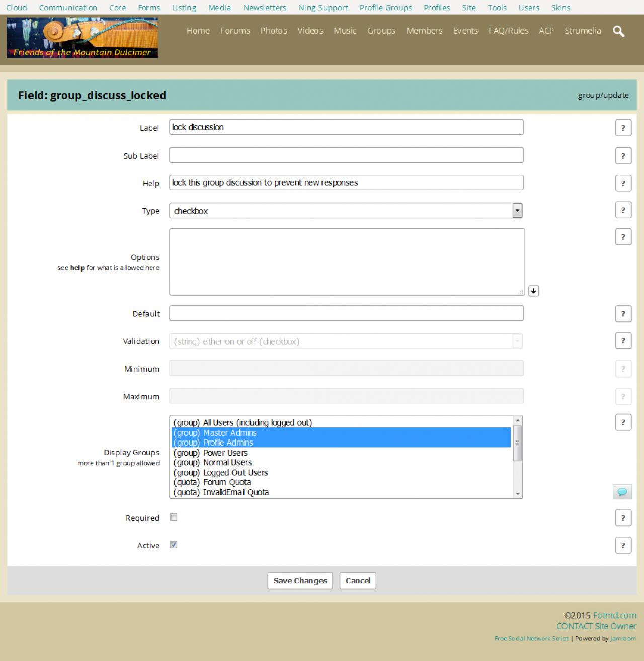Open the Users admin menu
Screen dimensions: 644x661
point(529,8)
